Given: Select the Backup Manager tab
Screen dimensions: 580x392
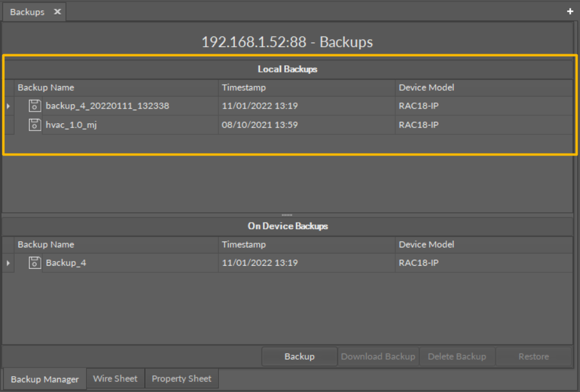Looking at the screenshot, I should point(45,379).
